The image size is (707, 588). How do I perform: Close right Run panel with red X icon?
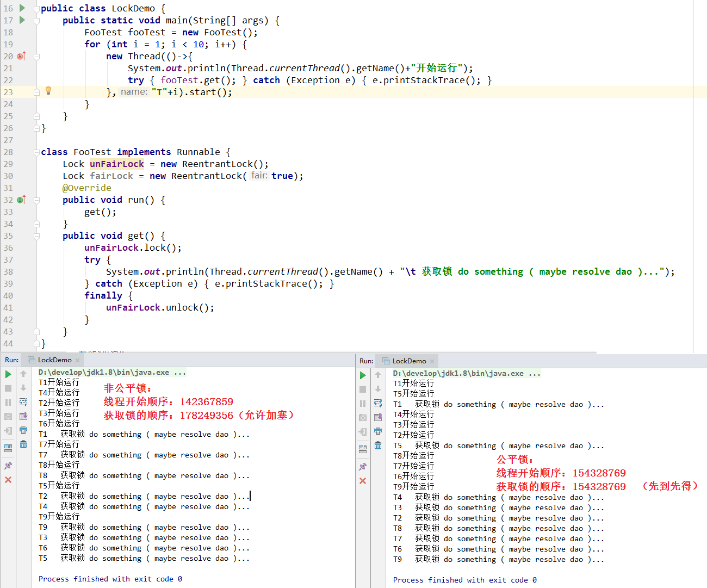click(x=363, y=481)
